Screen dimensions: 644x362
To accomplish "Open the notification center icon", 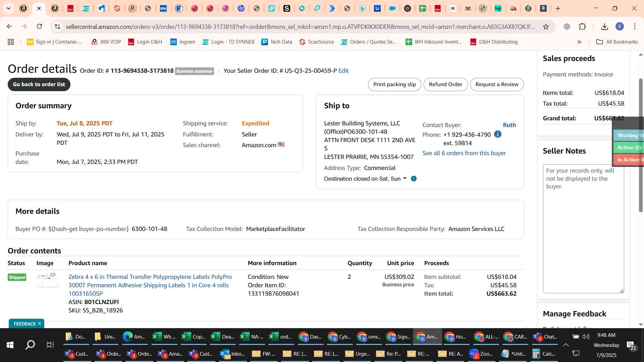I will click(632, 345).
